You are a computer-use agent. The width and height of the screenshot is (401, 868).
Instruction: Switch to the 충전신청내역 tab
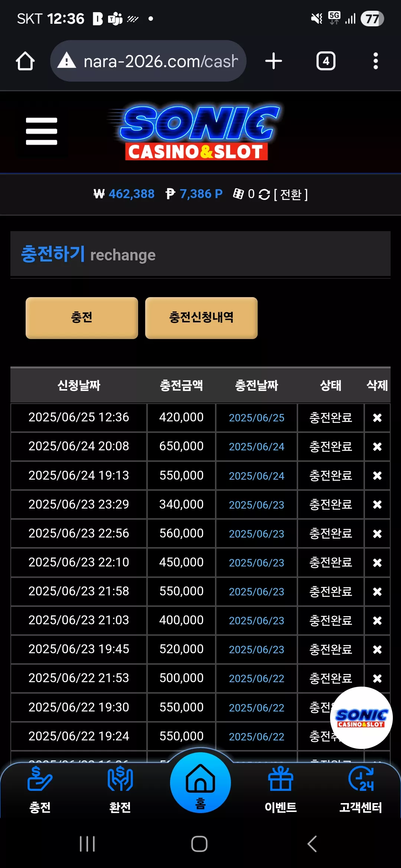[x=201, y=318]
